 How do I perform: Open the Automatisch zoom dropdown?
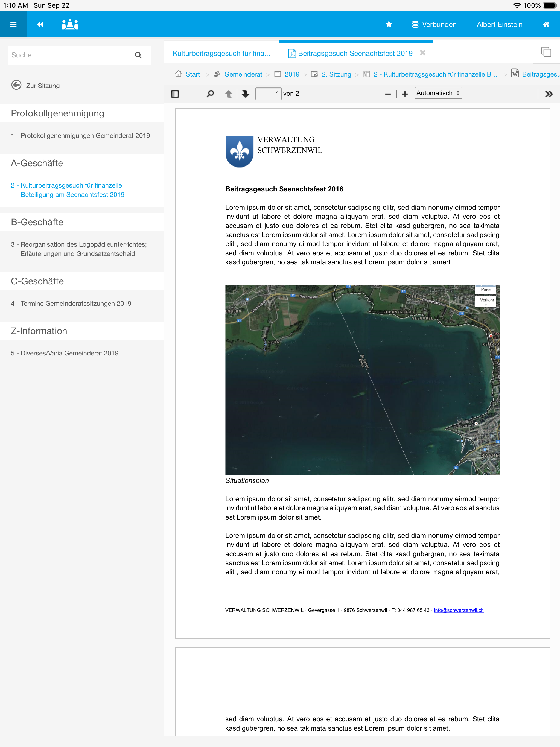438,93
